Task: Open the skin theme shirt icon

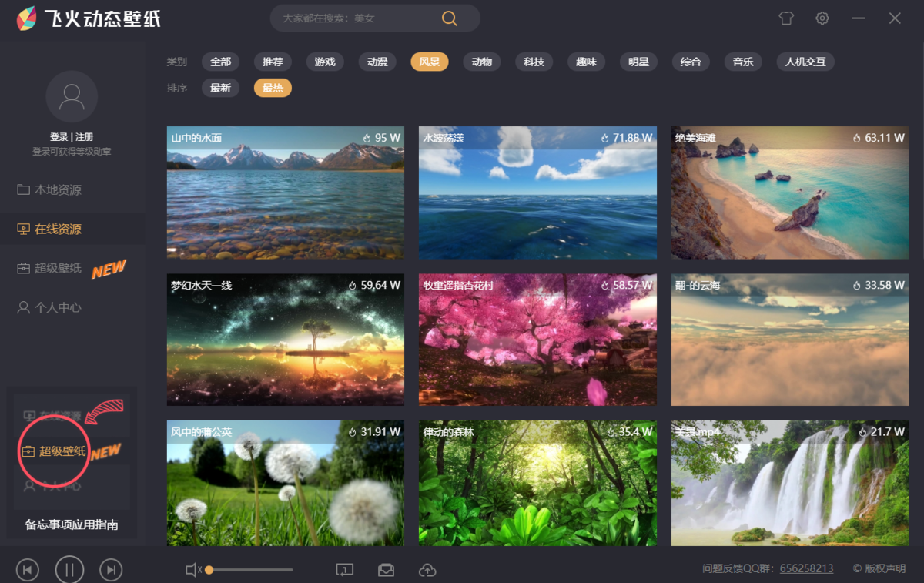Action: [786, 18]
